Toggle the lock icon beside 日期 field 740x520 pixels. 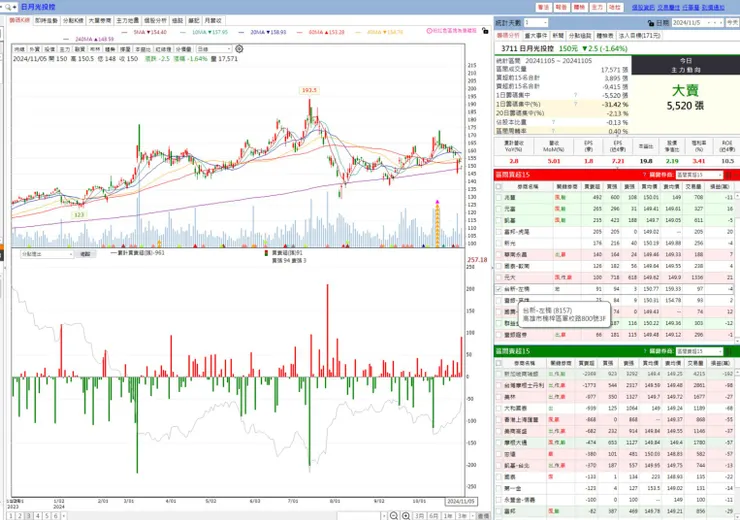coord(651,23)
